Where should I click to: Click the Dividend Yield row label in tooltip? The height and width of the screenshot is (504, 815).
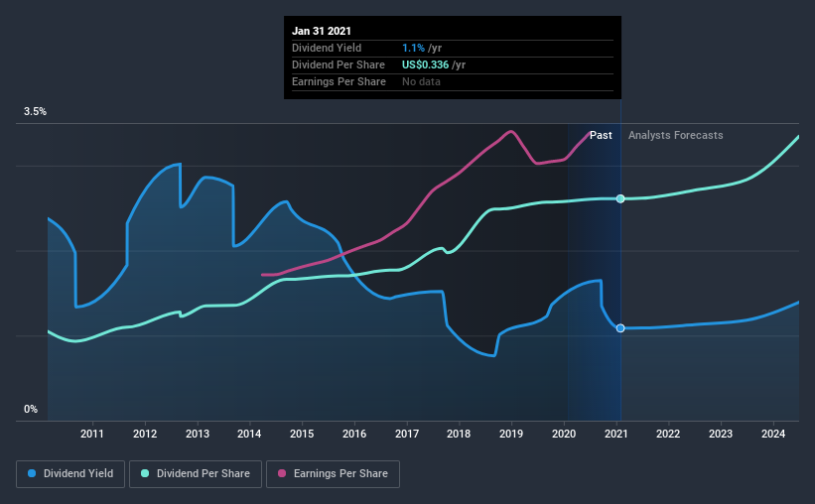pos(327,48)
